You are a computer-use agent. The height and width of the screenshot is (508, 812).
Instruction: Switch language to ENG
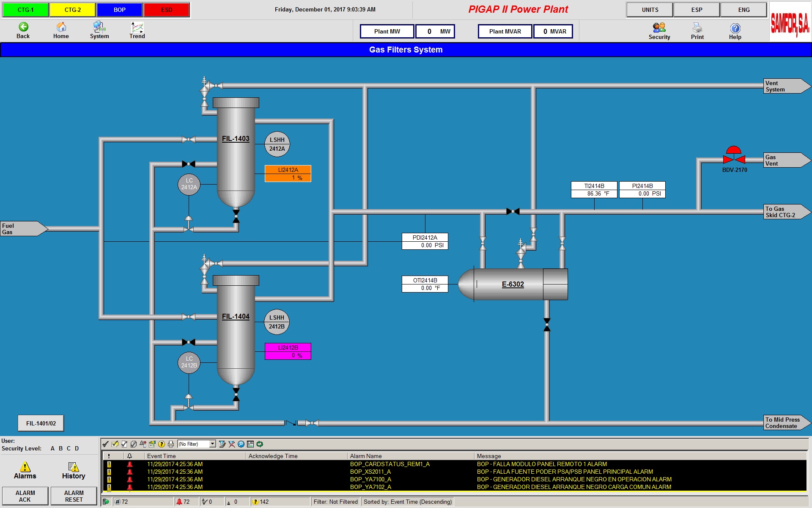click(744, 10)
